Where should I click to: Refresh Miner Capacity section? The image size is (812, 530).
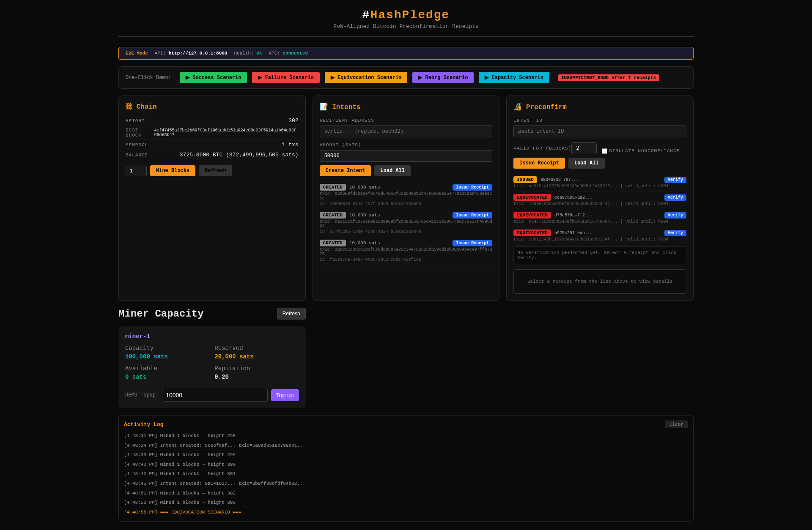pyautogui.click(x=291, y=314)
